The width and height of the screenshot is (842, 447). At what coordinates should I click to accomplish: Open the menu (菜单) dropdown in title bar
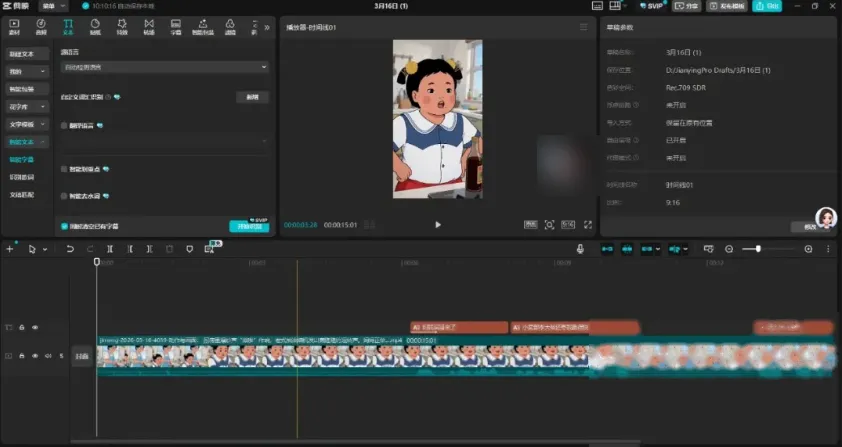click(x=53, y=6)
